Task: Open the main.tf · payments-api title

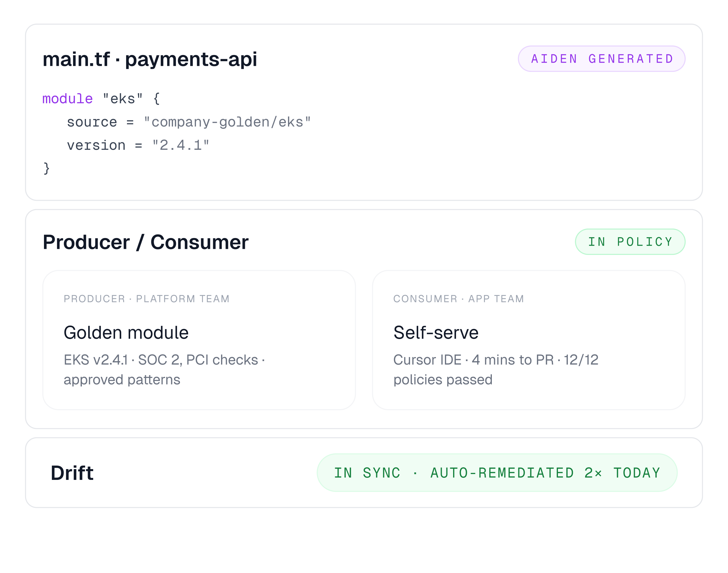Action: coord(150,59)
